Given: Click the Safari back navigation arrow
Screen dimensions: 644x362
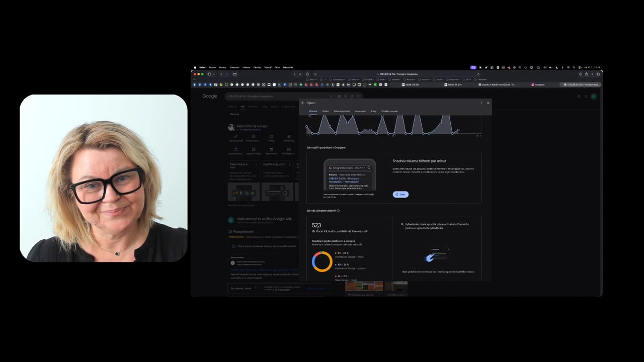Looking at the screenshot, I should [221, 74].
